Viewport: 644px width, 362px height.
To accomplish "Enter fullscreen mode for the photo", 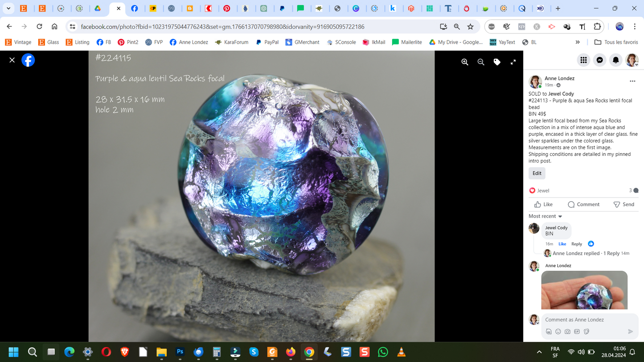I will click(x=513, y=62).
